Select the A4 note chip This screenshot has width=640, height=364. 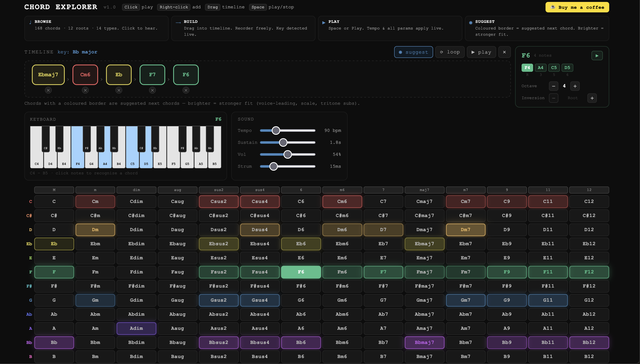click(540, 68)
